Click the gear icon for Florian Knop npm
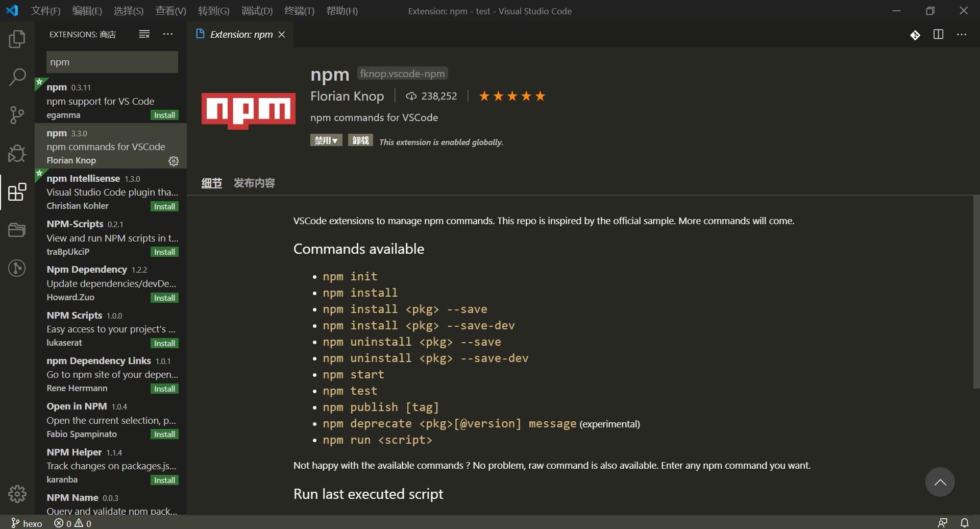This screenshot has width=980, height=529. click(x=174, y=161)
